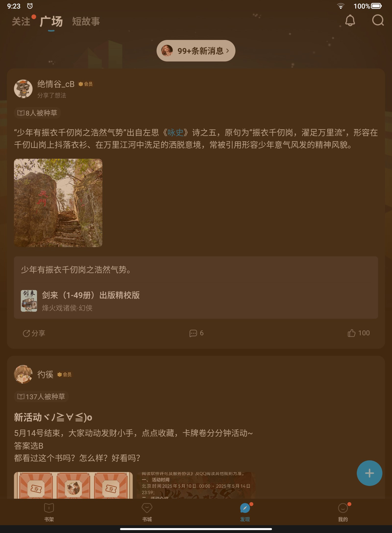Follow the 咏史 hyperlink

[175, 133]
